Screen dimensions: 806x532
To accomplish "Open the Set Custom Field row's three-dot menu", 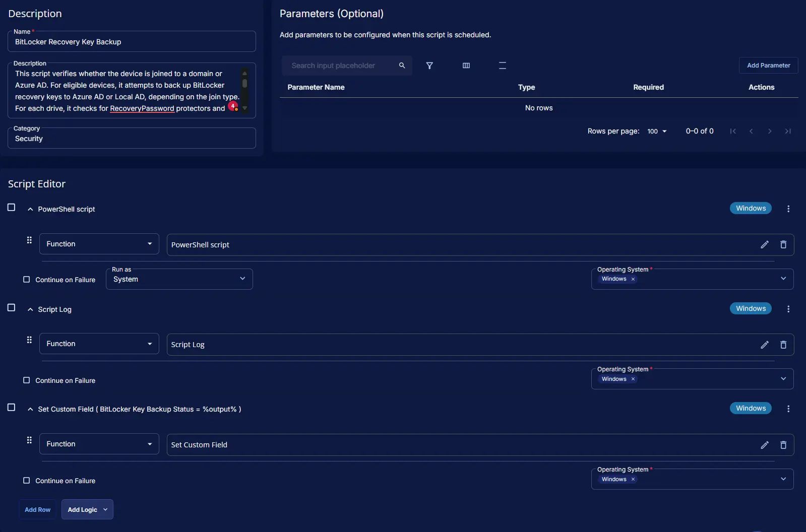I will coord(788,409).
